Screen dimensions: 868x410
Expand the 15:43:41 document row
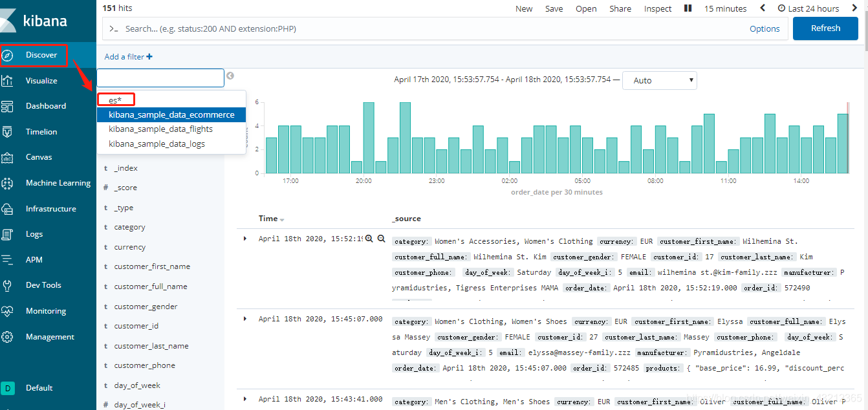tap(245, 399)
